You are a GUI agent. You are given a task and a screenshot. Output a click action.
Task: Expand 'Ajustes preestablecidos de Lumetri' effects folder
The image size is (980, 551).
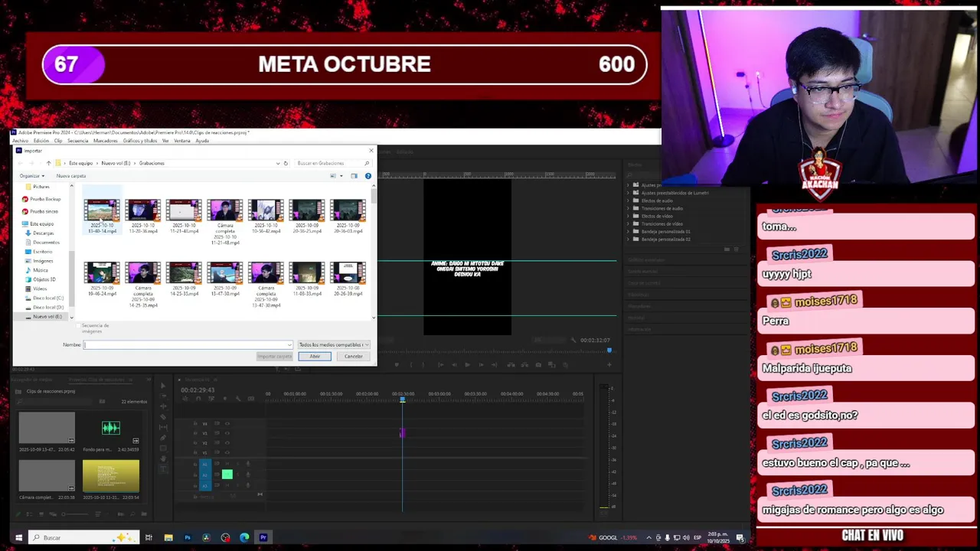[x=628, y=193]
